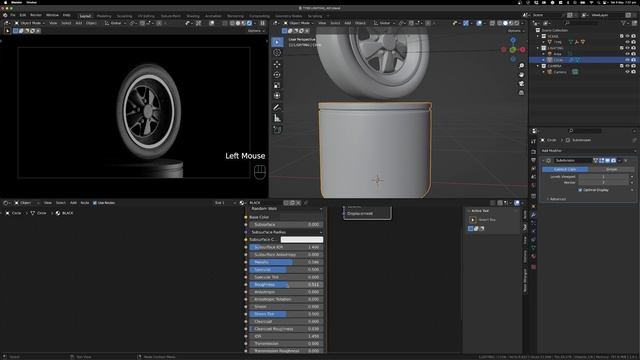Open the Render menu in top bar
The width and height of the screenshot is (640, 360).
[36, 15]
